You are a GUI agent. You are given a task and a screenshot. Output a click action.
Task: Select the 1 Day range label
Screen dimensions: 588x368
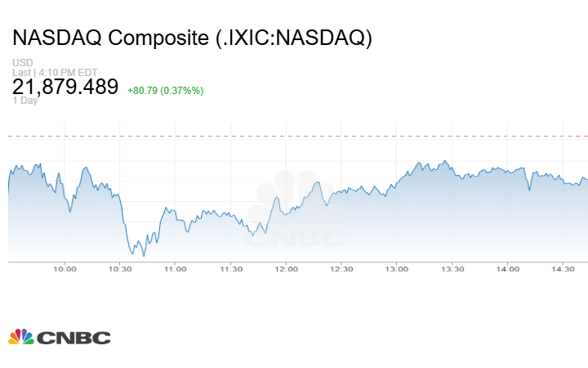[24, 101]
